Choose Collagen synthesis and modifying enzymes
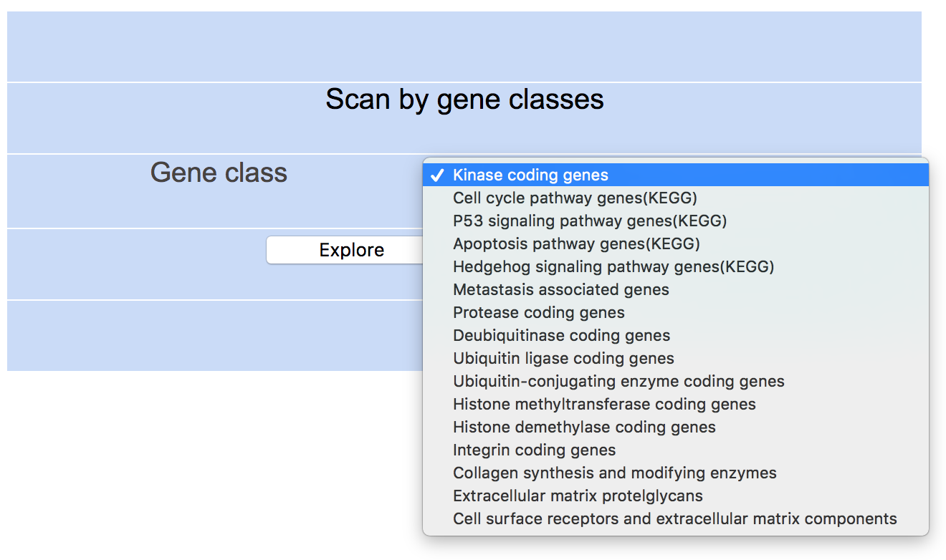The width and height of the screenshot is (946, 560). [x=615, y=473]
